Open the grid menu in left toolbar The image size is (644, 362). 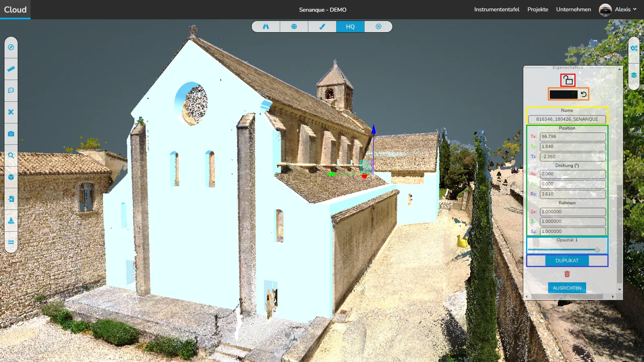coord(11,242)
